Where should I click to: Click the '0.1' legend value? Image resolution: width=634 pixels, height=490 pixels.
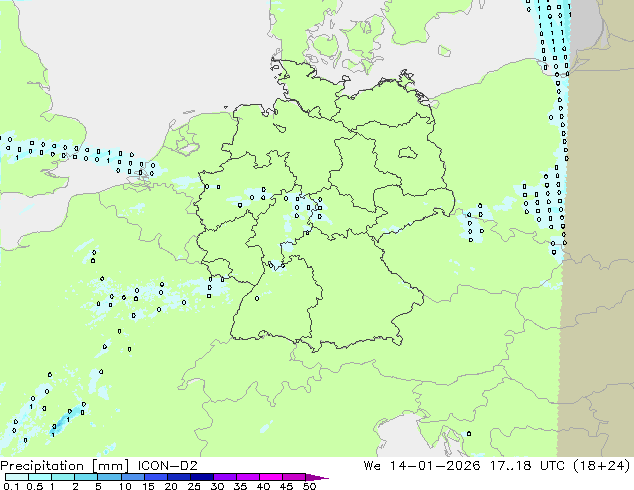click(11, 486)
